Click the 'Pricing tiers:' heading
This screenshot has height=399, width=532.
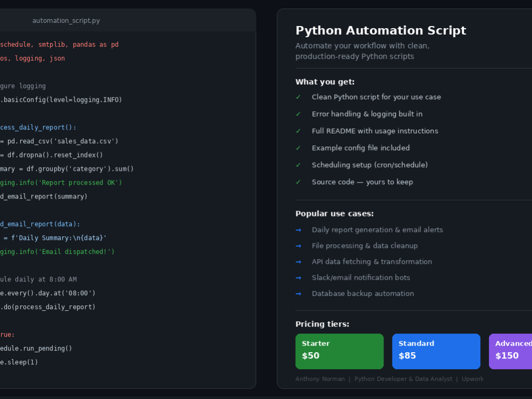322,324
